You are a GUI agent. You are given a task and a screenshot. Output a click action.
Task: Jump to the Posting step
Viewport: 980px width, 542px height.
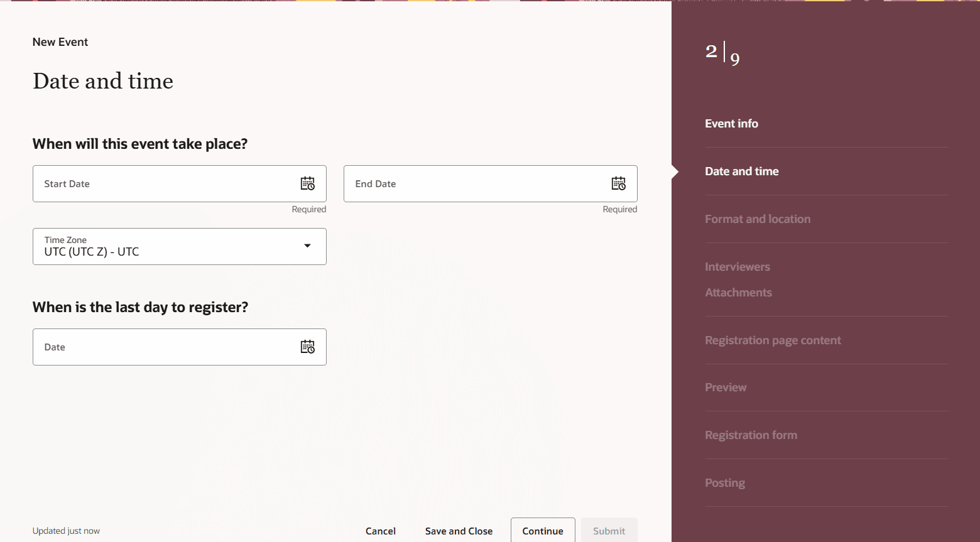point(725,483)
